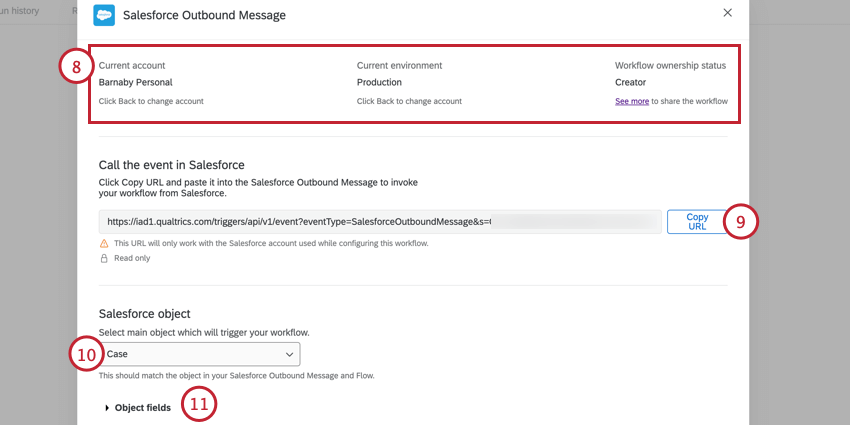This screenshot has height=425, width=850.
Task: Click the Read only padlock icon
Action: point(104,258)
